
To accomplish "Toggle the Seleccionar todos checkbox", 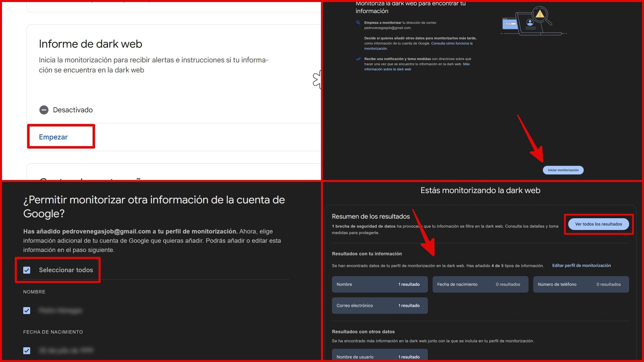I will pyautogui.click(x=27, y=270).
